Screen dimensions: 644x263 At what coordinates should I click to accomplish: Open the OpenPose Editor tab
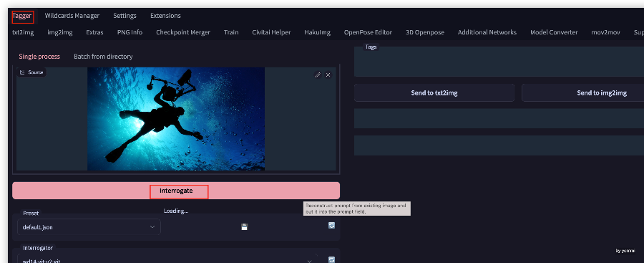(368, 32)
